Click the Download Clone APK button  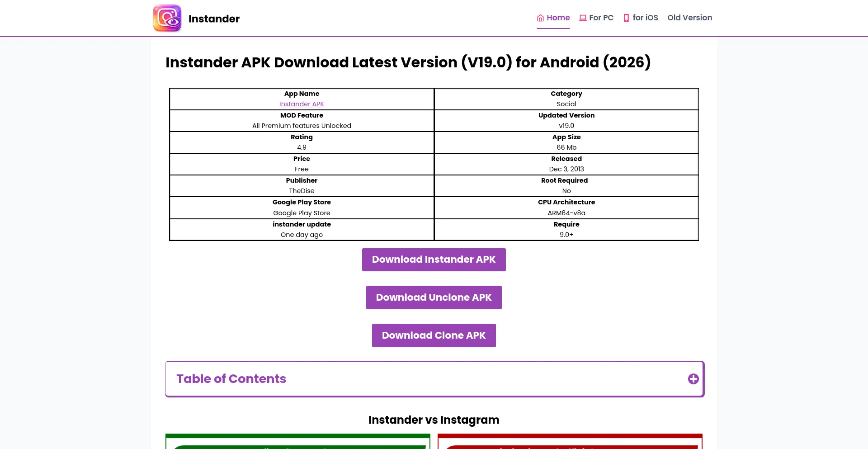click(x=434, y=336)
